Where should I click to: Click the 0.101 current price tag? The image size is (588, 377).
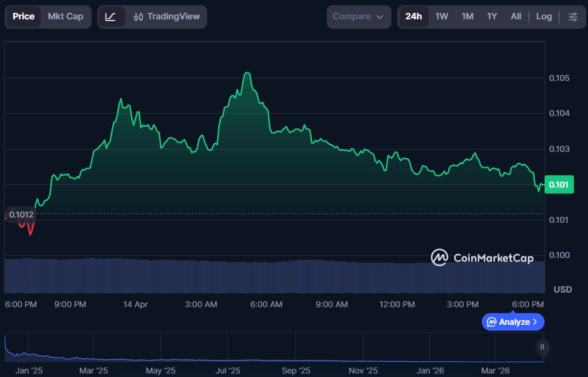(x=559, y=185)
